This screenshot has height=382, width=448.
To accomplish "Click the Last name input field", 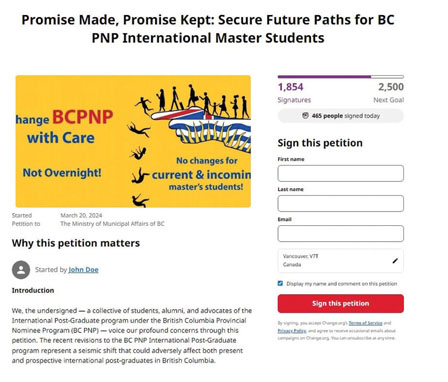I will pos(341,203).
